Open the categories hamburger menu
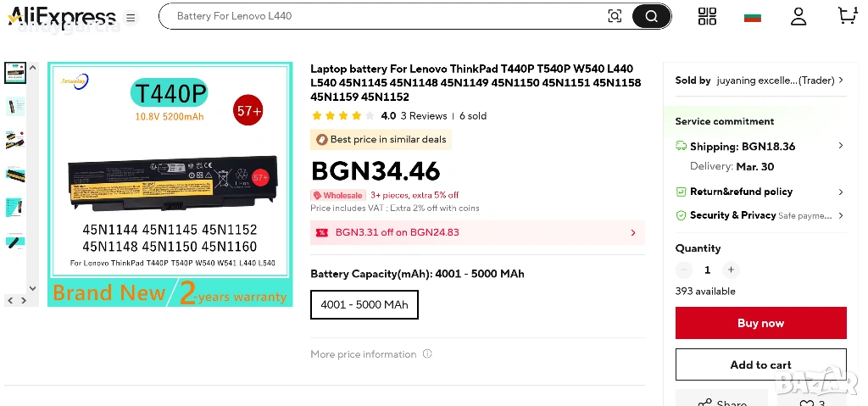Screen dimensions: 868x406 (x=131, y=17)
